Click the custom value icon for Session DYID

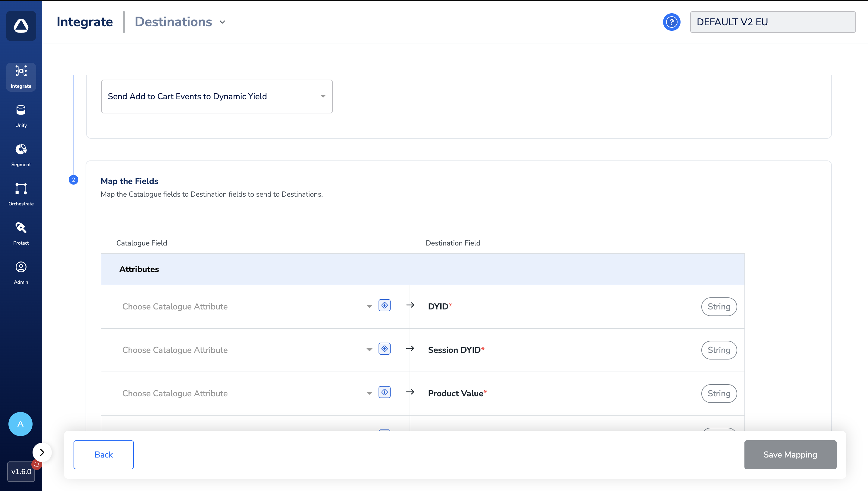coord(384,349)
